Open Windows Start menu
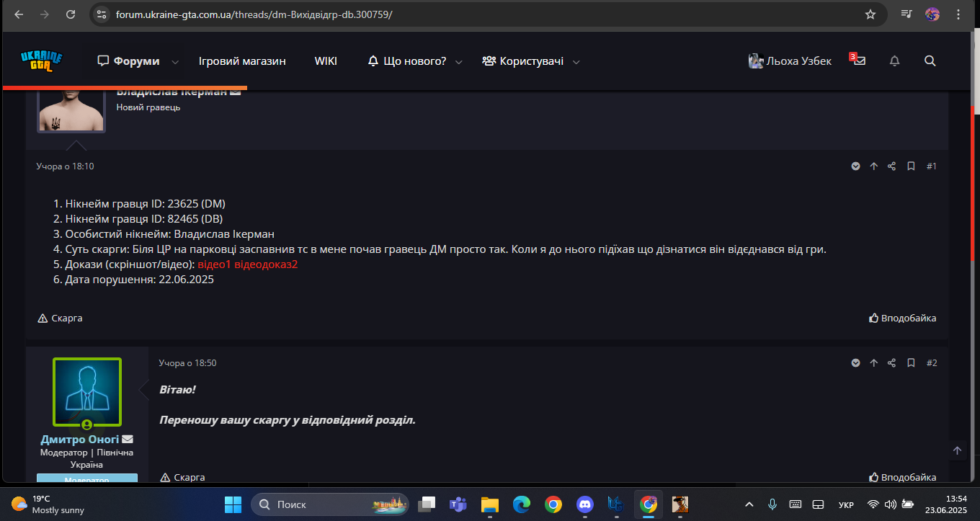Viewport: 980px width, 521px height. pyautogui.click(x=233, y=504)
